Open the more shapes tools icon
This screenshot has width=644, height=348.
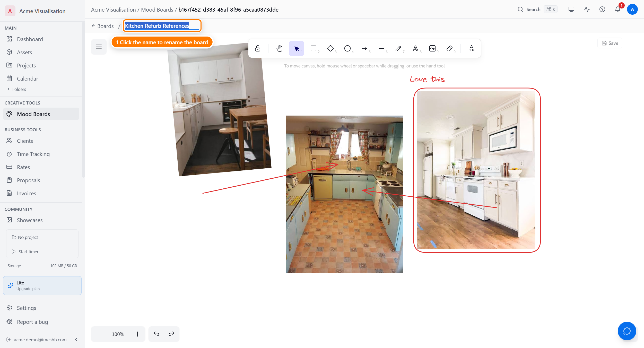pyautogui.click(x=472, y=48)
